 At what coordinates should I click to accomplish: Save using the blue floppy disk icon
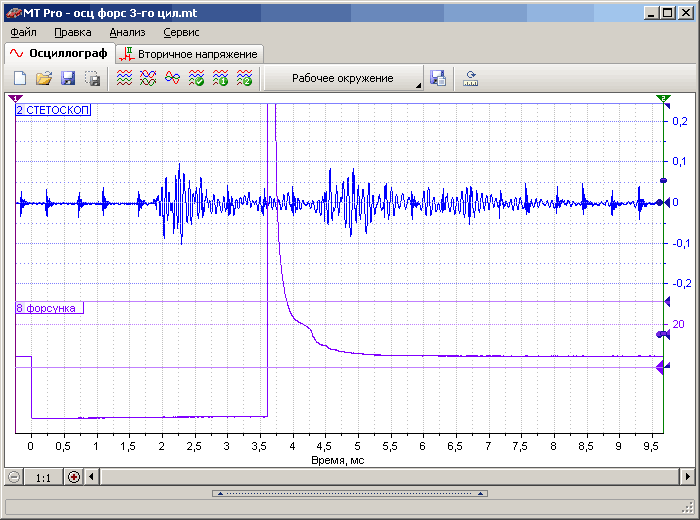click(x=68, y=78)
